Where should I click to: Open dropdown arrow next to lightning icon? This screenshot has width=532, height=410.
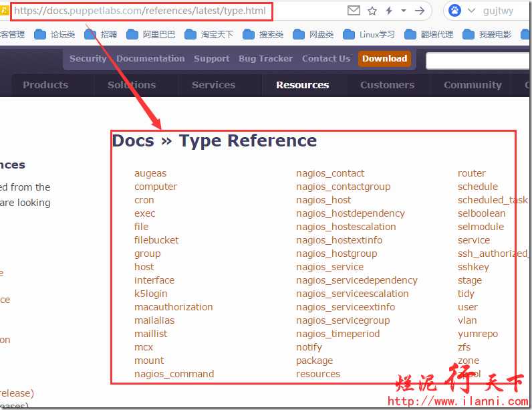(x=404, y=11)
